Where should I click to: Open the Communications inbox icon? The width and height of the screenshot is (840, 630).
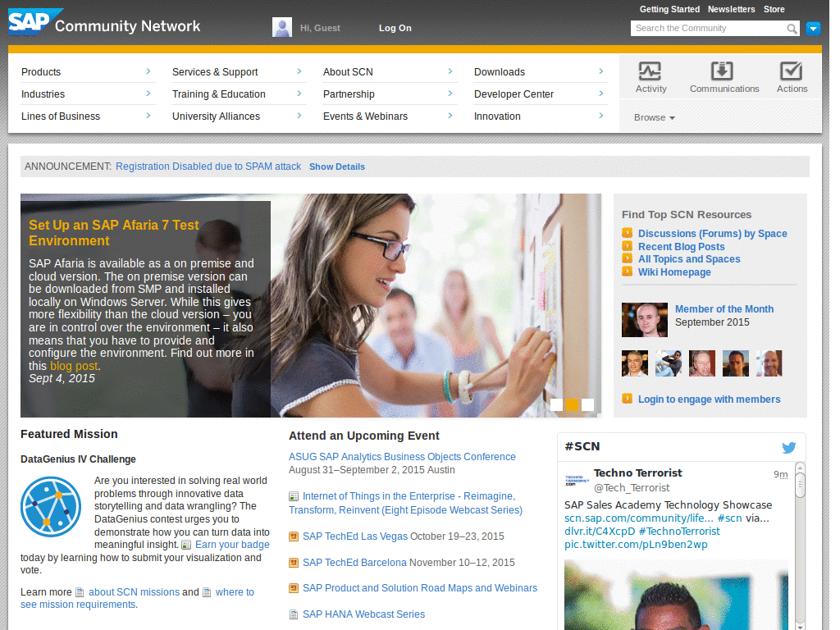(724, 72)
